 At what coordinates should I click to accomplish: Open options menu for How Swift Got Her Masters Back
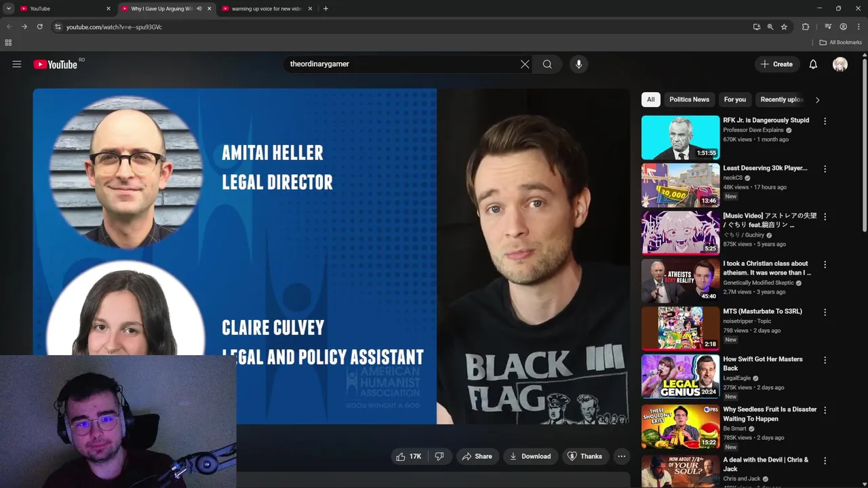point(825,360)
